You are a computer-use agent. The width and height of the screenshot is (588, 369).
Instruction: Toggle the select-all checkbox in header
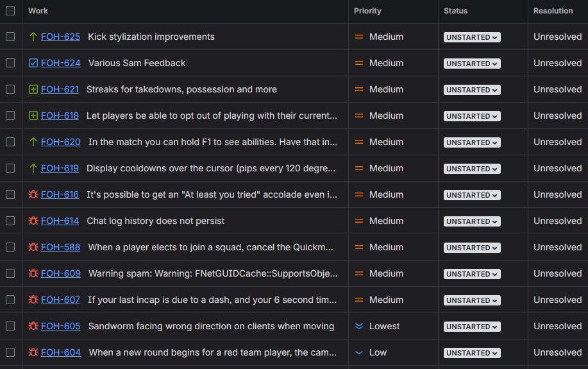pos(10,11)
